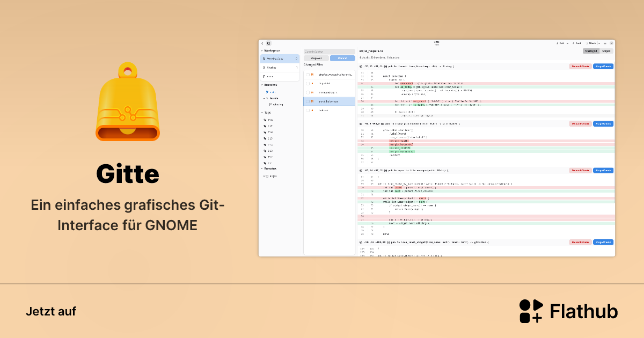This screenshot has width=644, height=338.
Task: Click the golden bell Gitte app icon
Action: 128,102
